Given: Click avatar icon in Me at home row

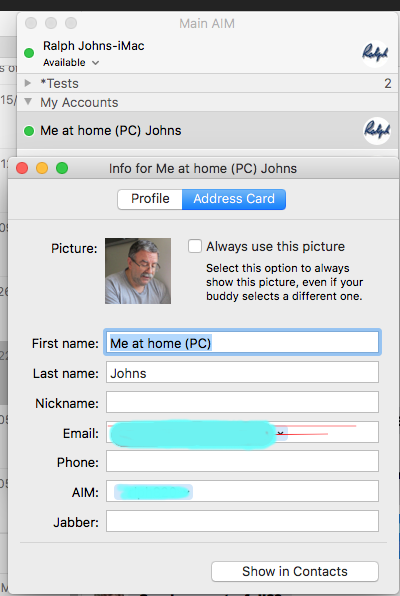Looking at the screenshot, I should click(x=376, y=131).
